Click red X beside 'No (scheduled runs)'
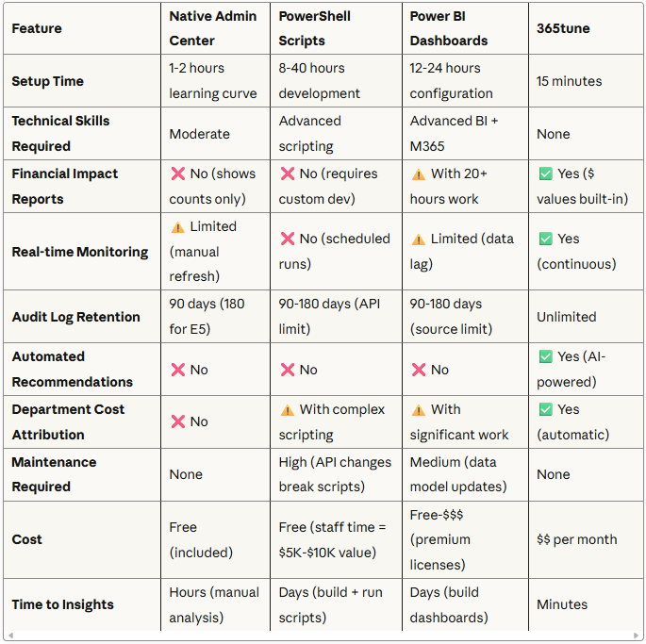The image size is (646, 644). coord(287,239)
